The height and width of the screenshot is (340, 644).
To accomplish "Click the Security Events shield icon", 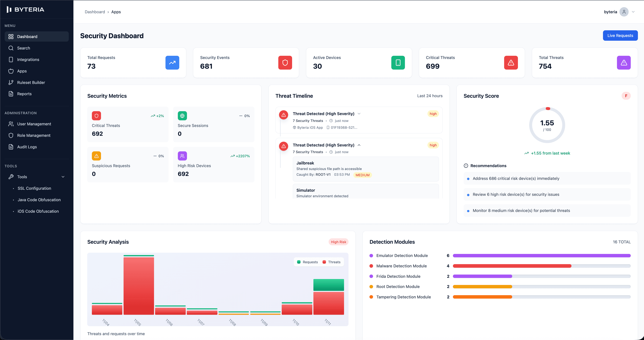I will pyautogui.click(x=285, y=63).
